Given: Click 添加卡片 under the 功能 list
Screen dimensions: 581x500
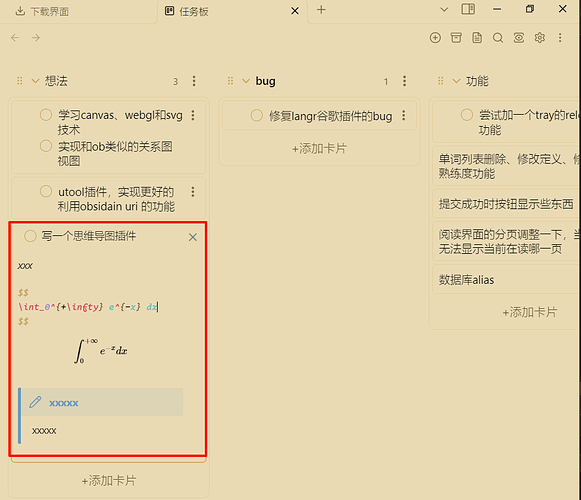Looking at the screenshot, I should tap(529, 312).
